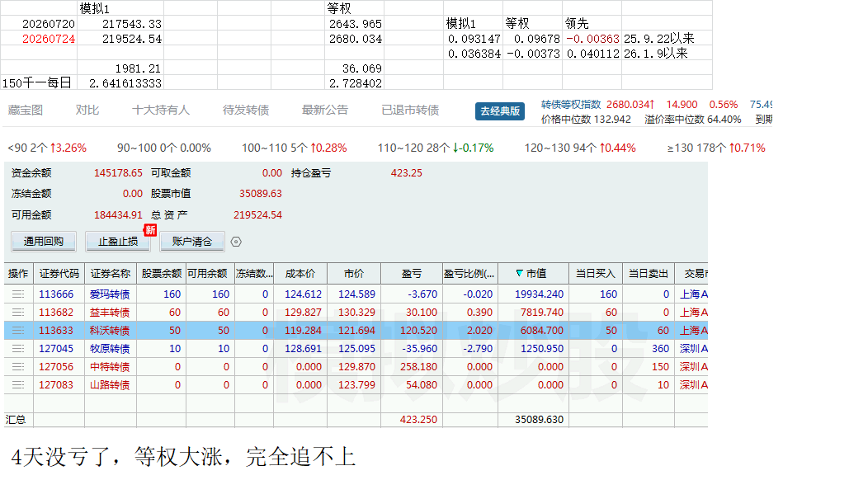Open the 藏宝图 tab

26,111
